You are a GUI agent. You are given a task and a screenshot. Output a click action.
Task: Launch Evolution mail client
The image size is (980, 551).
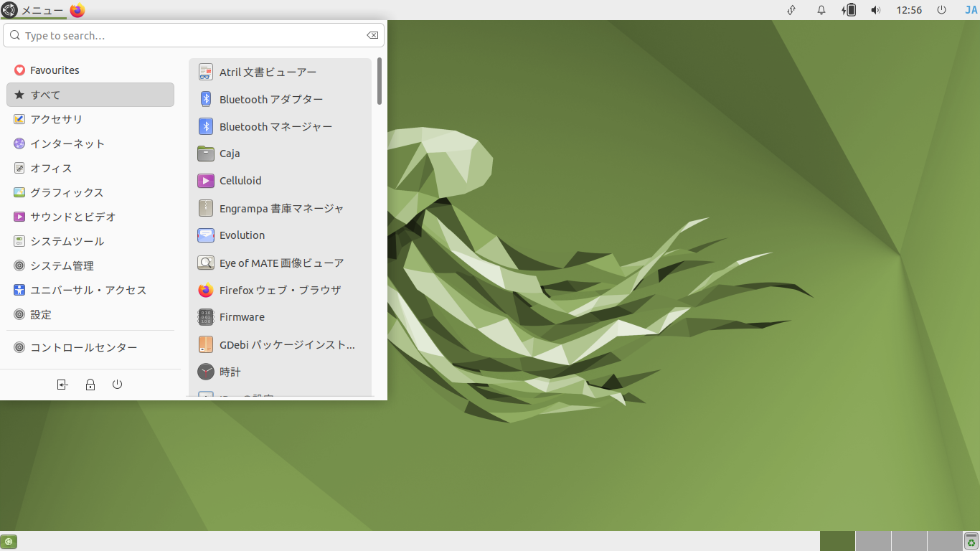click(x=280, y=235)
